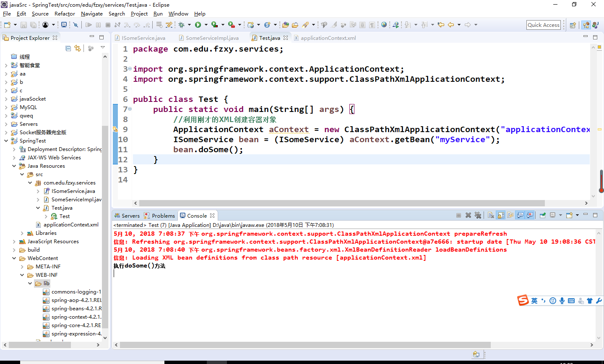Open the Debug button dropdown arrow
Screen dimensions: 604x364
tap(189, 25)
